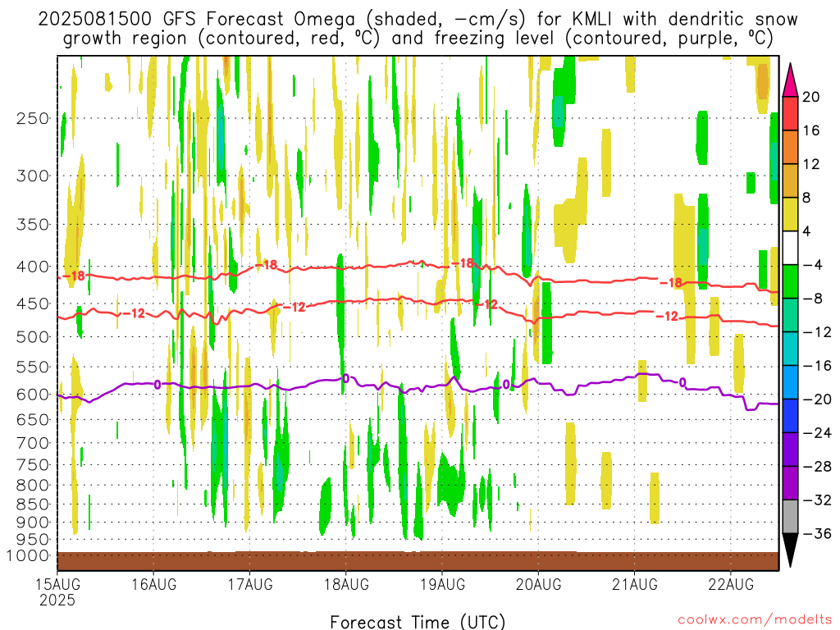Image resolution: width=840 pixels, height=630 pixels.
Task: Click the 15AUG date label on x-axis
Action: [x=58, y=584]
